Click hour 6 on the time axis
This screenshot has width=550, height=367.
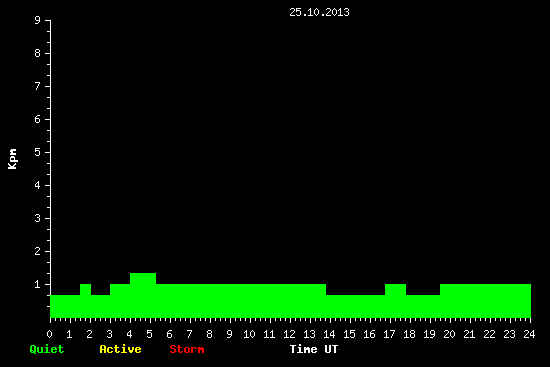click(169, 334)
